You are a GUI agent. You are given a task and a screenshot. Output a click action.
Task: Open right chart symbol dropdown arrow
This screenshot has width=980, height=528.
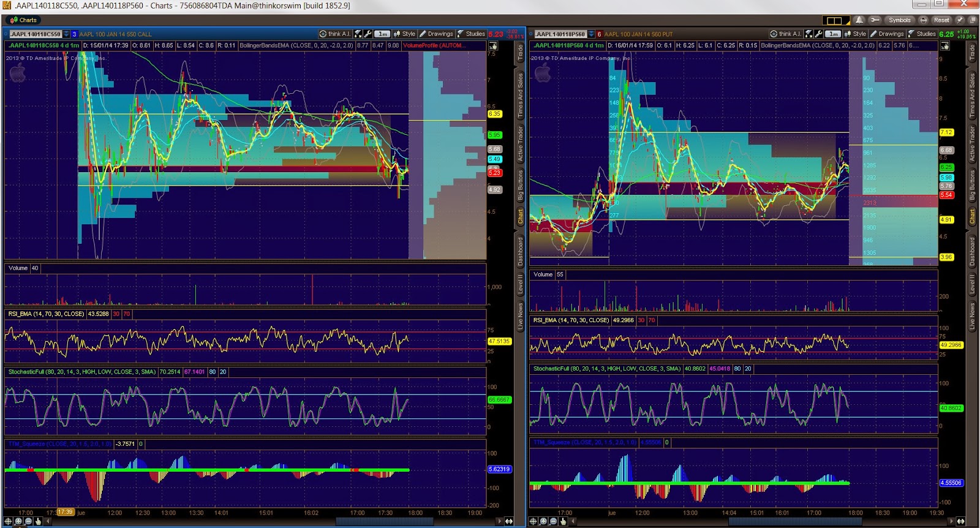click(592, 34)
